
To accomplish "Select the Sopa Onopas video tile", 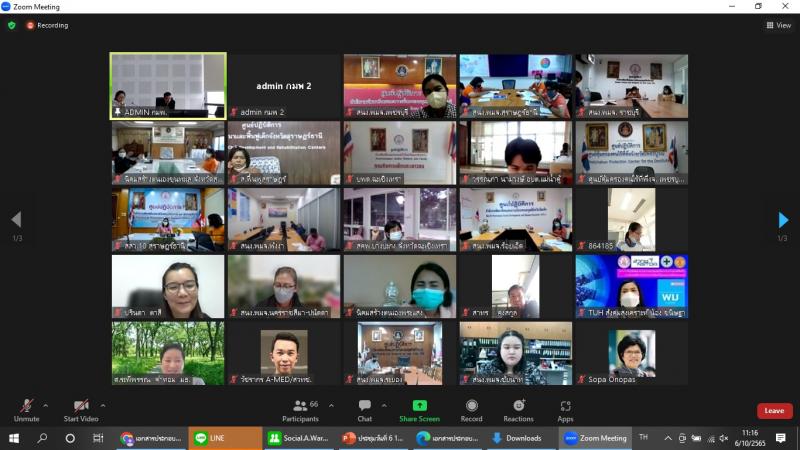I will [x=632, y=354].
